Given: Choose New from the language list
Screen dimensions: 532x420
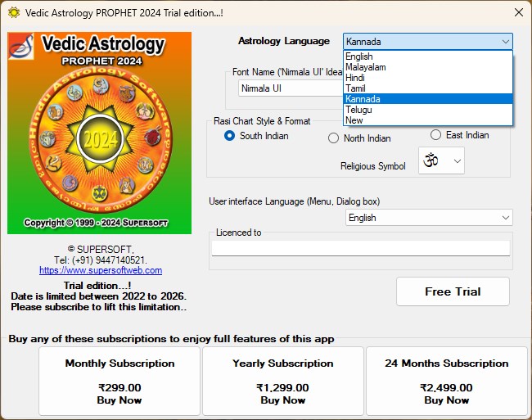Looking at the screenshot, I should click(428, 120).
